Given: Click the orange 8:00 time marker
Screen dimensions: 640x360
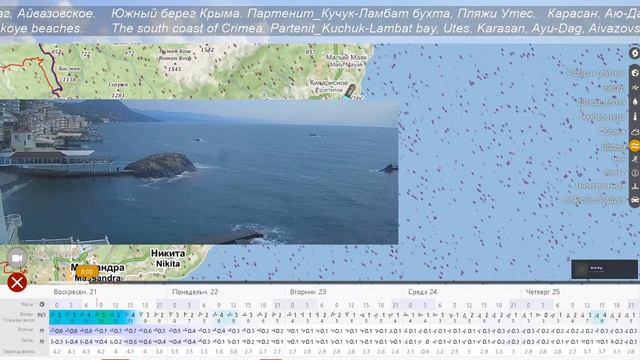Looking at the screenshot, I should [x=87, y=271].
